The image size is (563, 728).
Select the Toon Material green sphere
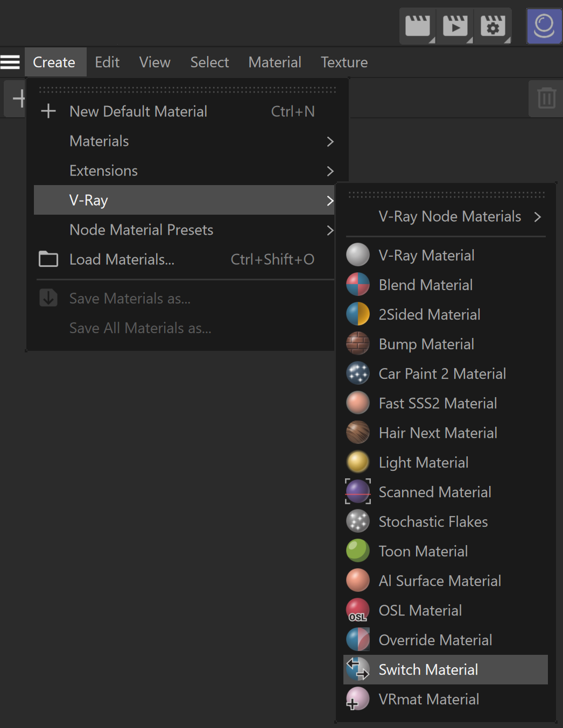358,551
